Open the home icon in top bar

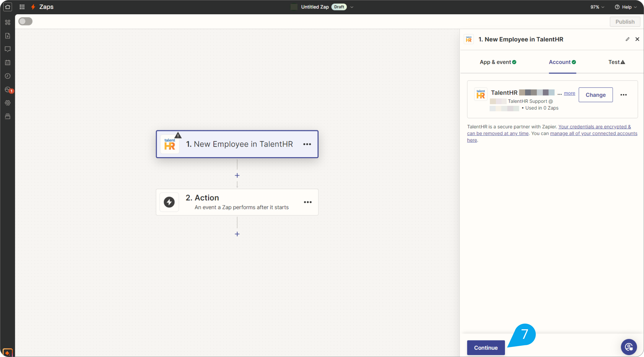[8, 7]
